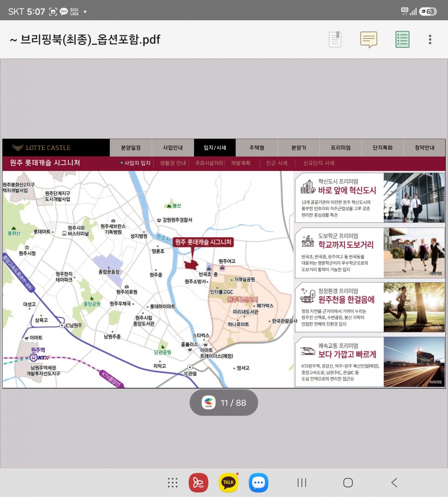Switch to the 분양일정 tab
448x497 pixels.
pyautogui.click(x=131, y=148)
